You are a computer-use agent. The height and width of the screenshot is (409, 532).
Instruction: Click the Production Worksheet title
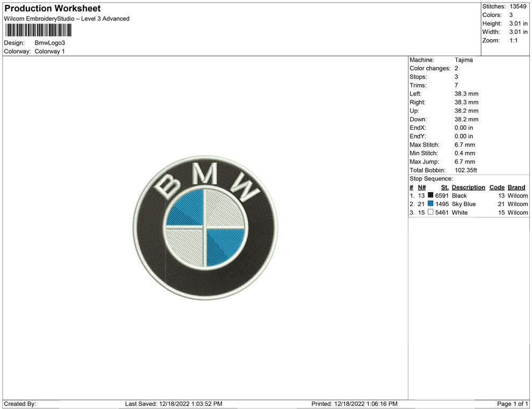tap(53, 9)
